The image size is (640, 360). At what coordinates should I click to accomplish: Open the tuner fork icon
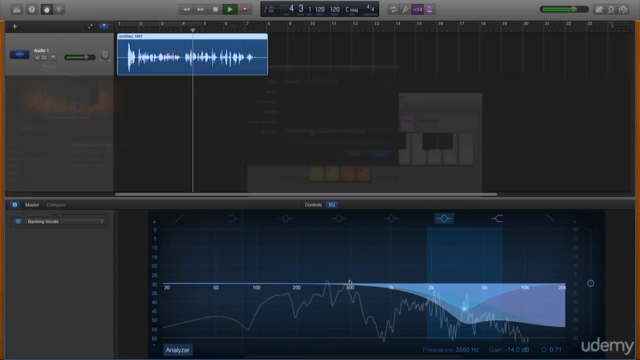pyautogui.click(x=405, y=9)
